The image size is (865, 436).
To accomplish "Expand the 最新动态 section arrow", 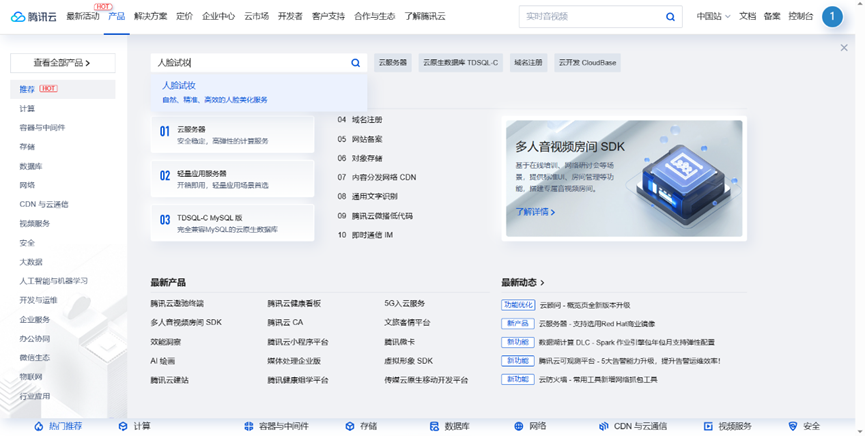I will 542,283.
